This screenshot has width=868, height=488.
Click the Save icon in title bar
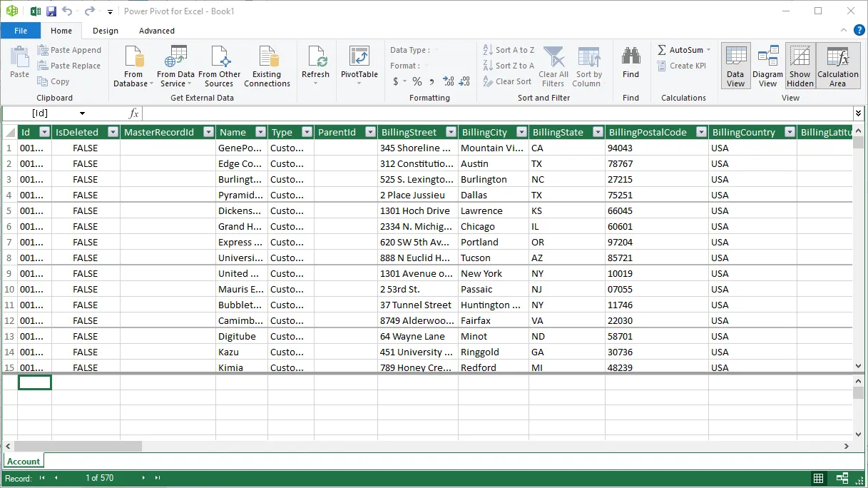[x=51, y=11]
